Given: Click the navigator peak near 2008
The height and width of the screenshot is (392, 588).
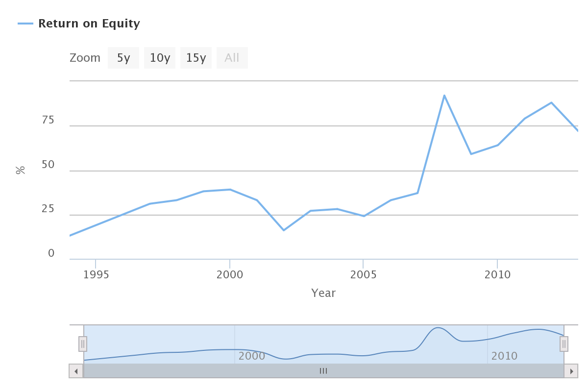Looking at the screenshot, I should click(438, 328).
